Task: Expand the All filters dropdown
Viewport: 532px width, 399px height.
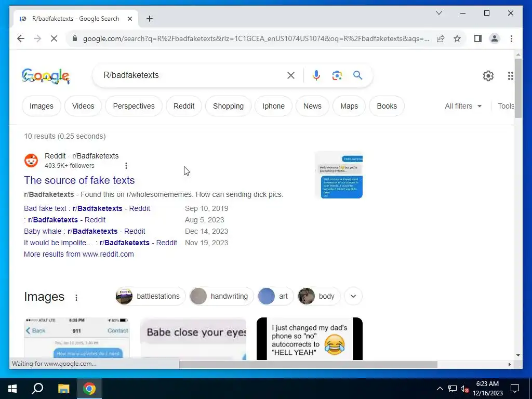Action: coord(463,106)
